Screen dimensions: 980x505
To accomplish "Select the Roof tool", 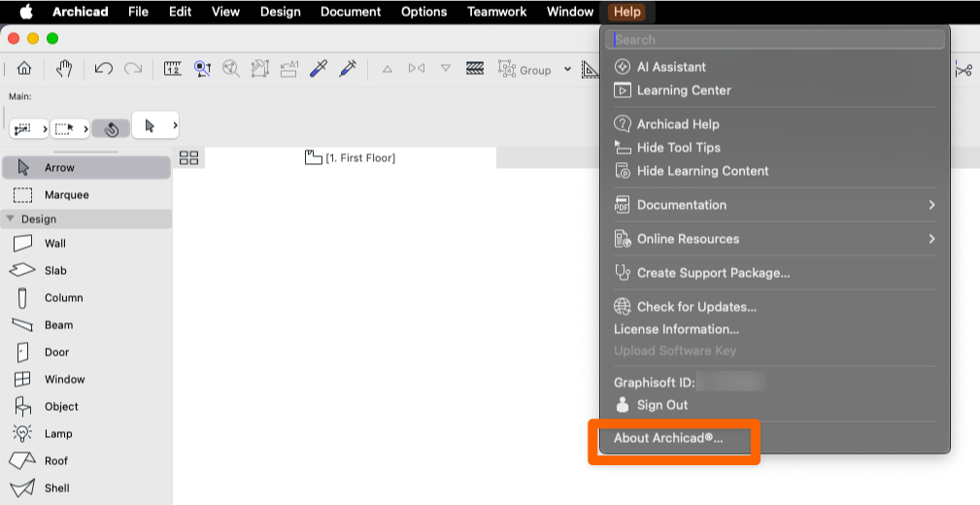I will pyautogui.click(x=86, y=460).
